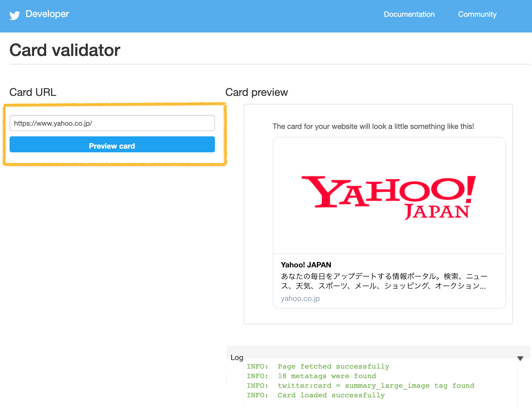Open the Documentation menu item
This screenshot has height=408, width=532.
409,14
